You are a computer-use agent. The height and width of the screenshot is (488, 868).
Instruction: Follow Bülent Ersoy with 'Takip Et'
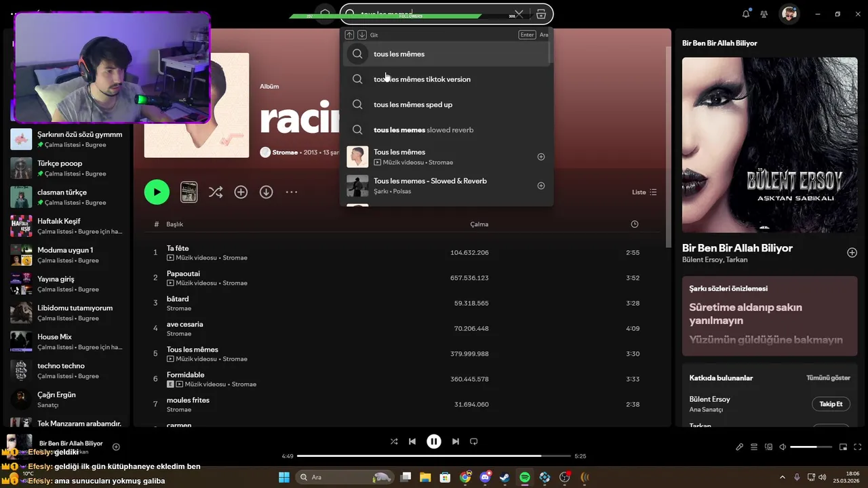[831, 404]
